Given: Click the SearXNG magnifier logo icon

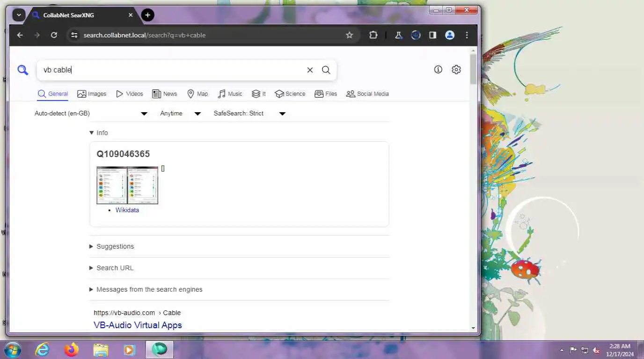Looking at the screenshot, I should point(23,70).
